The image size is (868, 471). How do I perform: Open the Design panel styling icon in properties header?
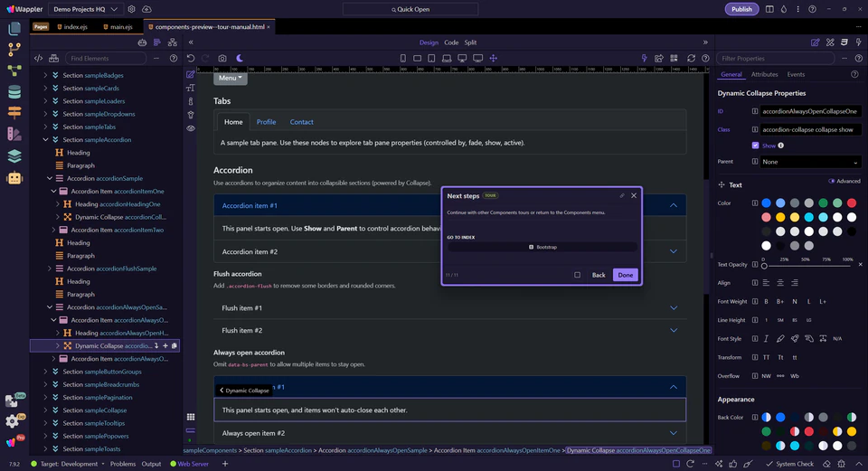point(830,42)
